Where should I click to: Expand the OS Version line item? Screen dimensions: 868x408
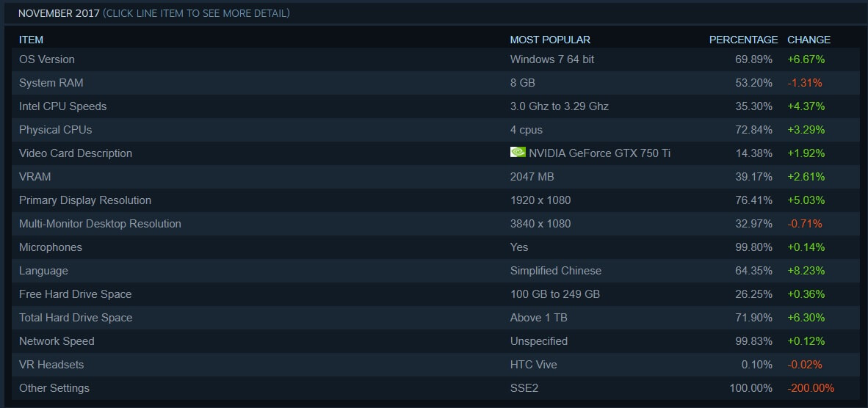[47, 59]
